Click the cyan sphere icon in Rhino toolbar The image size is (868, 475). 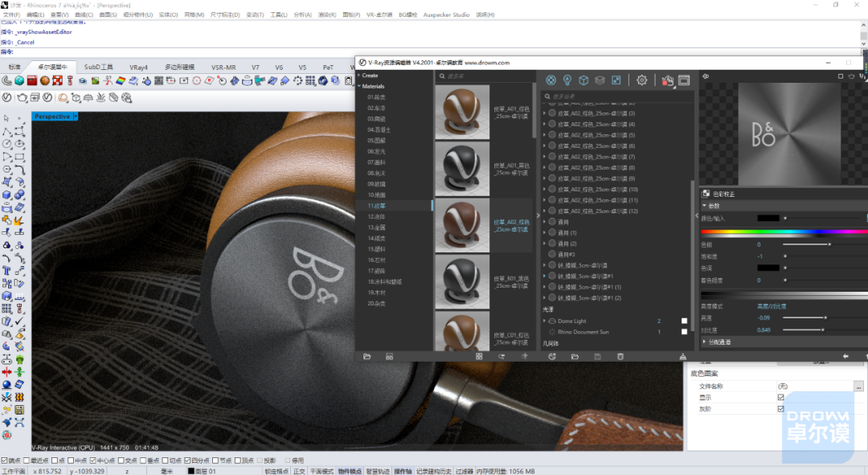coord(19,81)
